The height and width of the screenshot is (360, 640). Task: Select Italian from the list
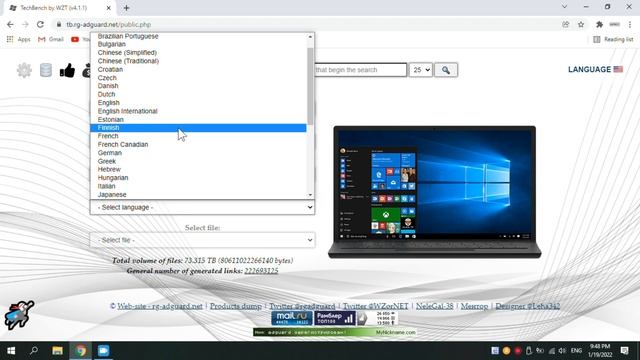[x=198, y=186]
